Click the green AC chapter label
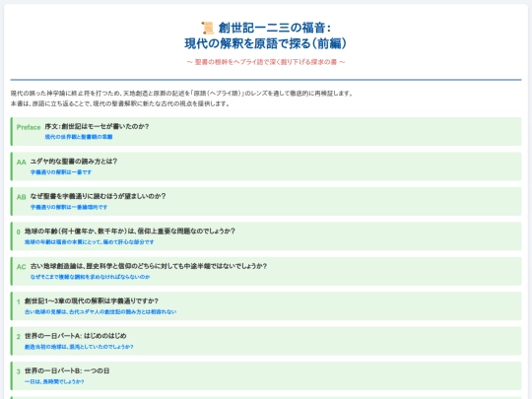This screenshot has height=399, width=532. (22, 267)
